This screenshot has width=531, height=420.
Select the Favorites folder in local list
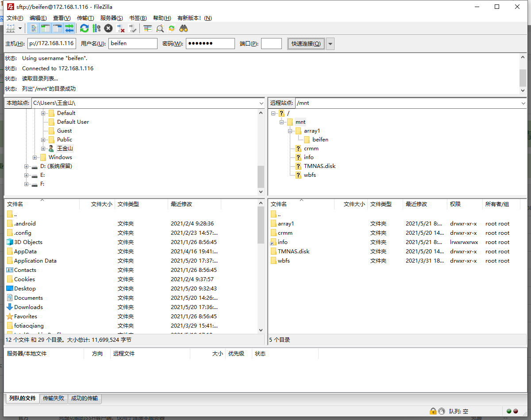coord(26,317)
